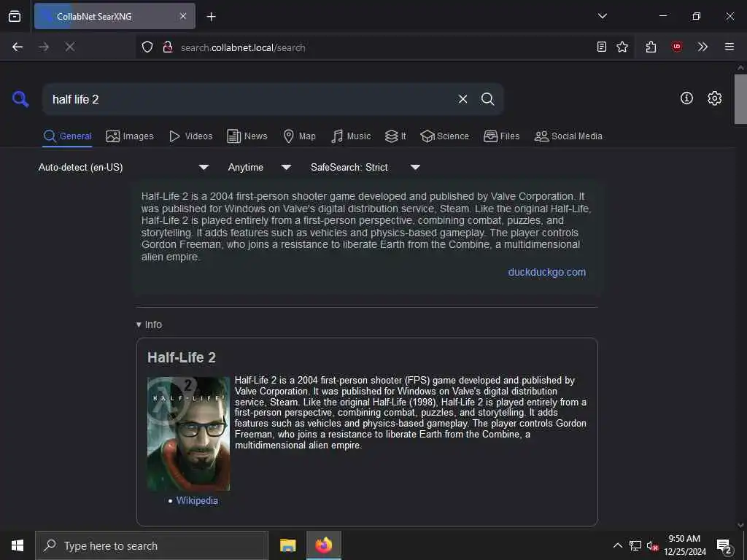
Task: Open the About info icon
Action: [686, 98]
